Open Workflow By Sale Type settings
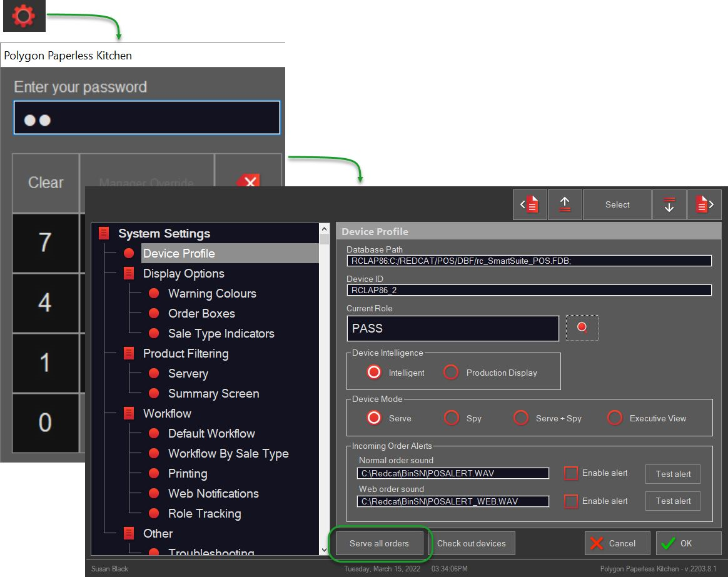The height and width of the screenshot is (577, 728). (228, 453)
